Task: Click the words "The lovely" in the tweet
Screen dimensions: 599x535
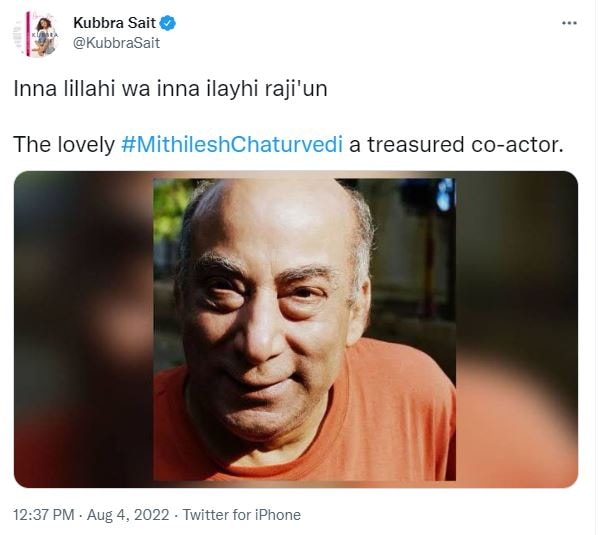Action: click(64, 144)
